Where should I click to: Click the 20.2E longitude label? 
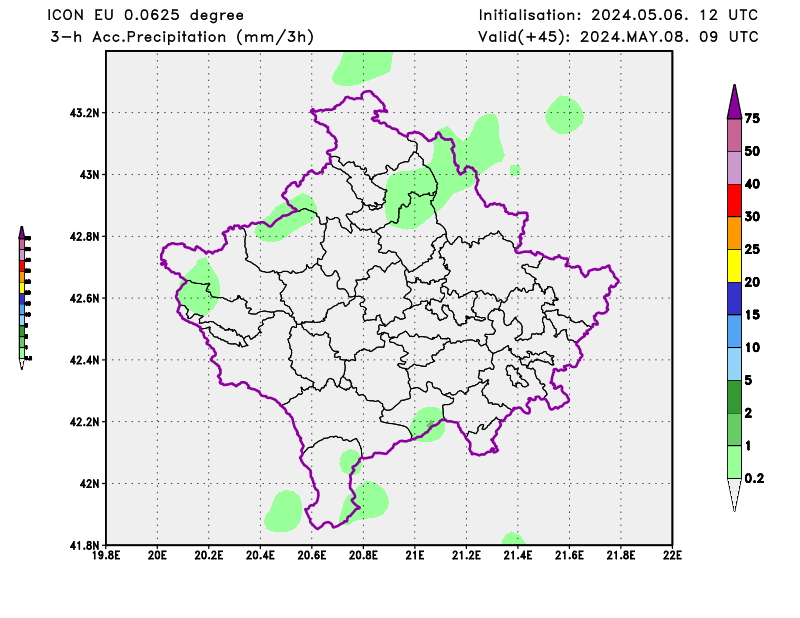click(x=209, y=555)
